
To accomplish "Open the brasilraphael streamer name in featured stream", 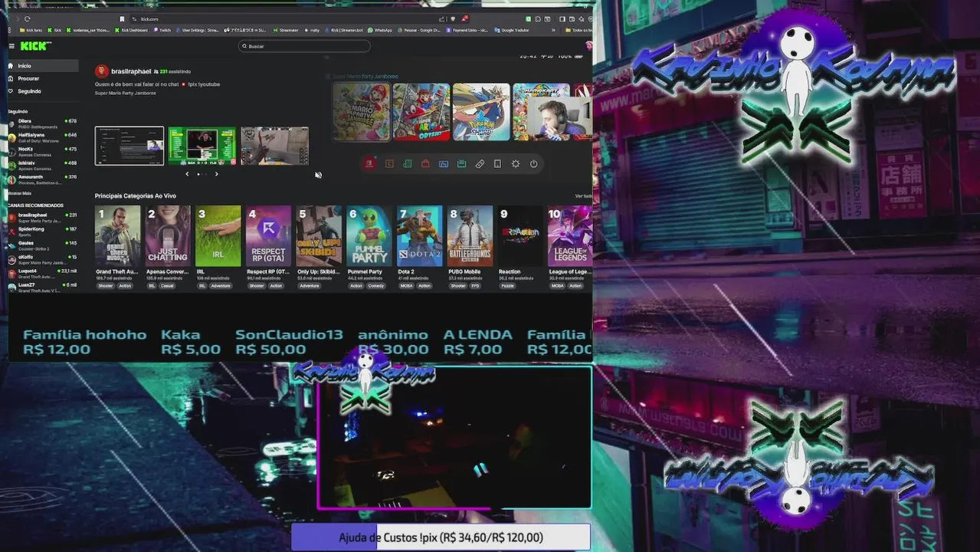I will (131, 71).
